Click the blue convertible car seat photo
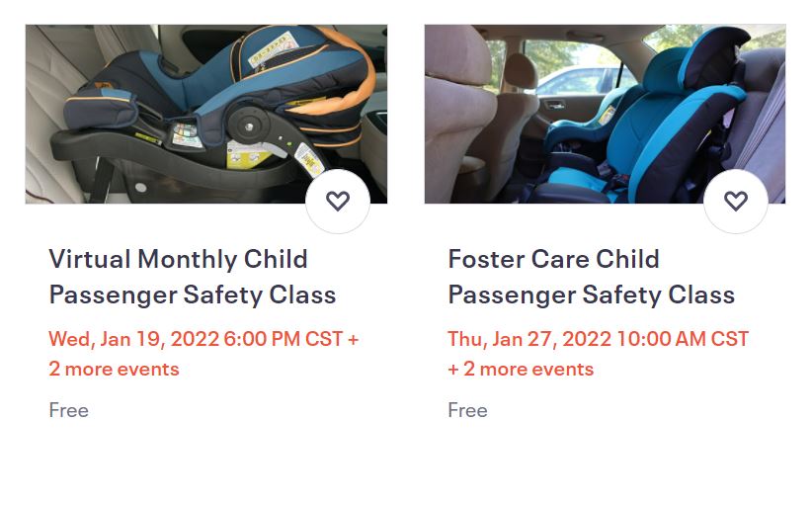The width and height of the screenshot is (812, 505). [605, 114]
